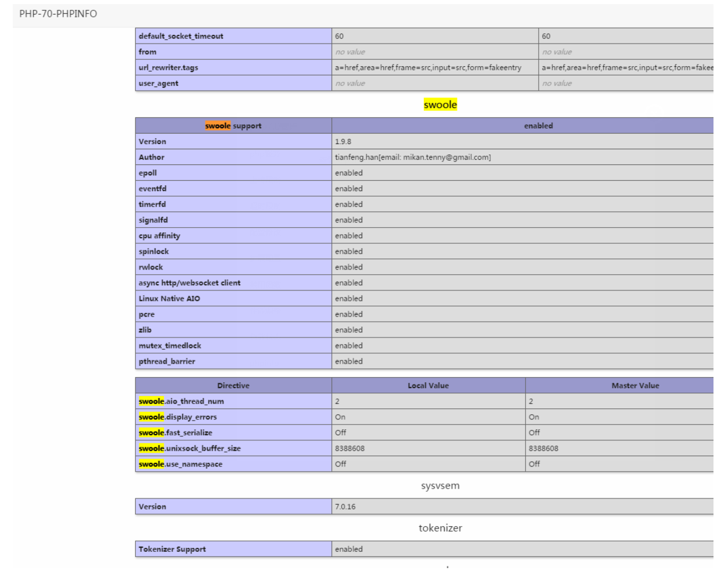Click the highlighted swoole section heading
Image resolution: width=728 pixels, height=578 pixels.
440,105
